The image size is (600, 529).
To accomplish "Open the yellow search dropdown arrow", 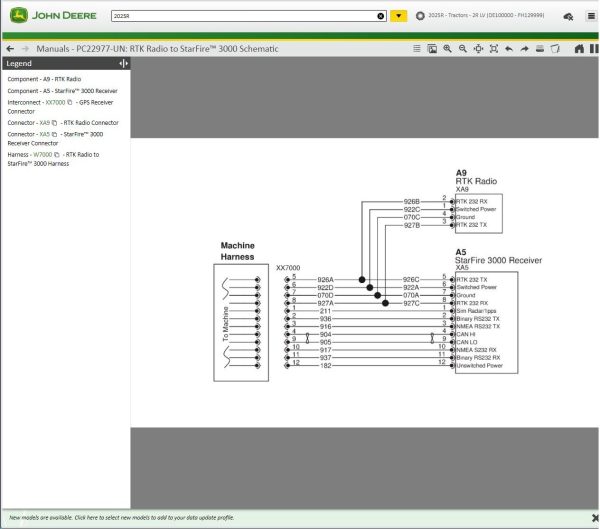I will click(399, 16).
